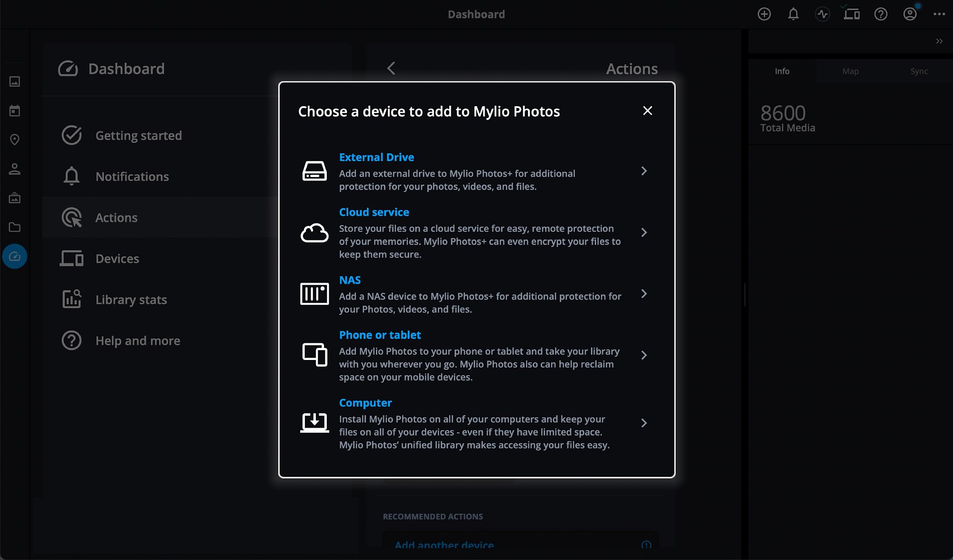
Task: Open the photos view in left sidebar
Action: click(15, 82)
